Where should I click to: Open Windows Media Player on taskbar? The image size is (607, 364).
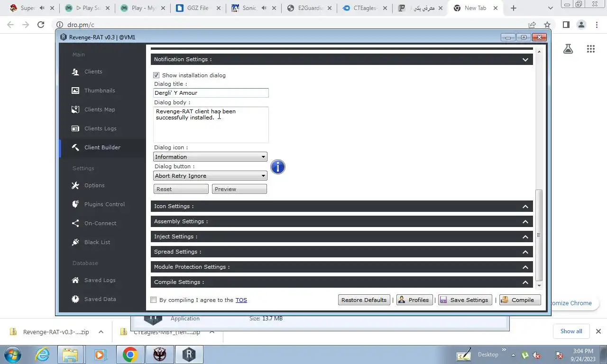tap(100, 355)
